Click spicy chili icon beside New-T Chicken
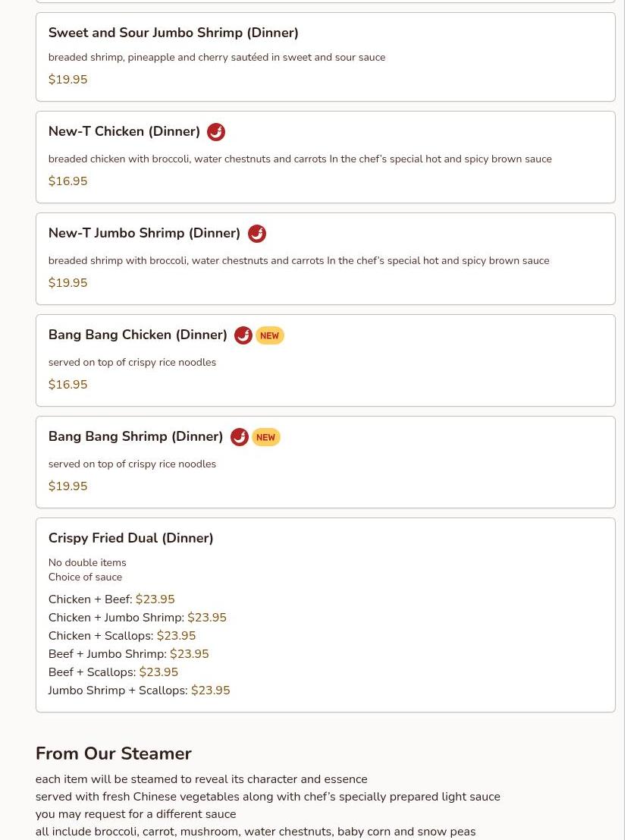This screenshot has width=640, height=840. click(x=216, y=132)
